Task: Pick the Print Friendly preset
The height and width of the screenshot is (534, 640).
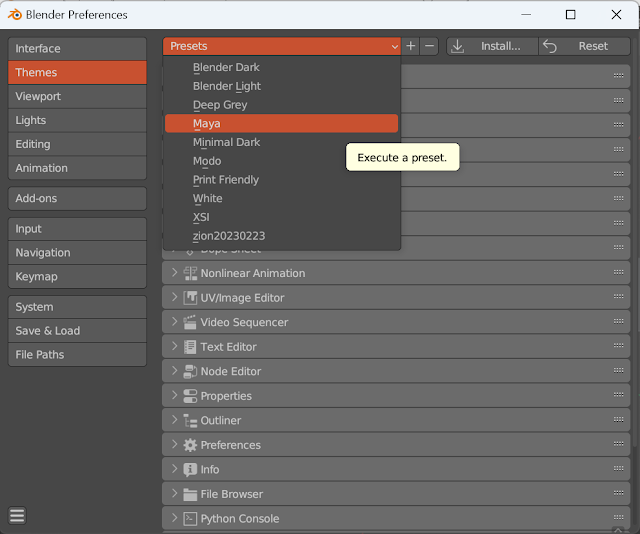Action: [x=281, y=180]
